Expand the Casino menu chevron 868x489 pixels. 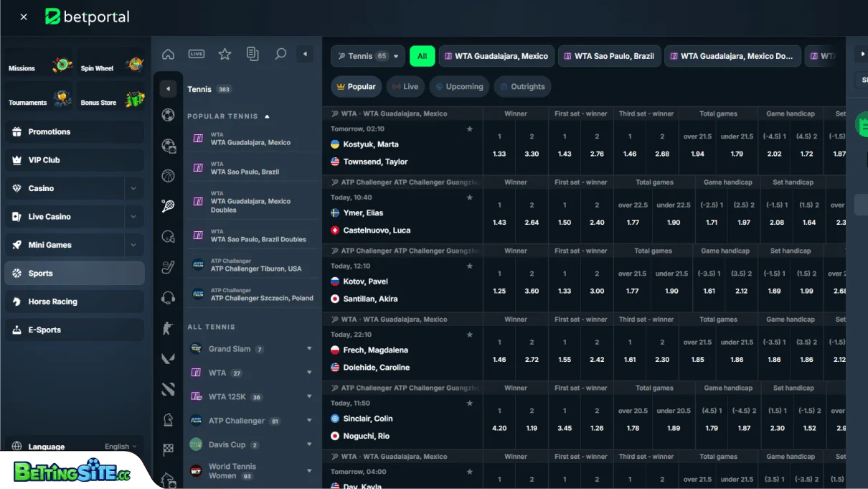[x=133, y=188]
